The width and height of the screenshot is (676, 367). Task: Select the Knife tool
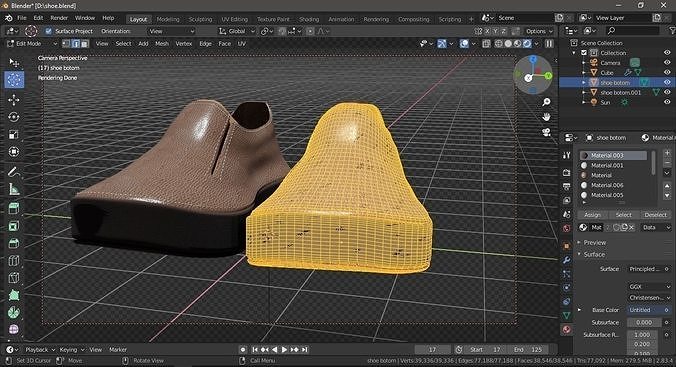[x=14, y=278]
